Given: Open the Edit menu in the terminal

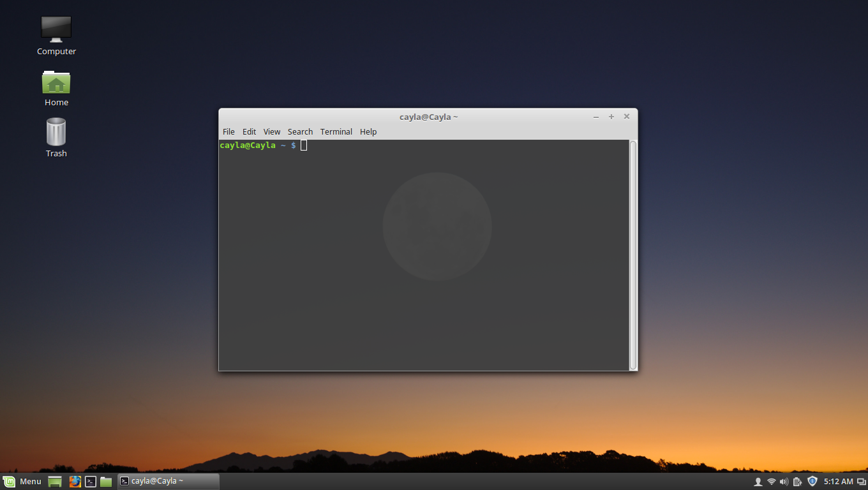Looking at the screenshot, I should tap(249, 131).
